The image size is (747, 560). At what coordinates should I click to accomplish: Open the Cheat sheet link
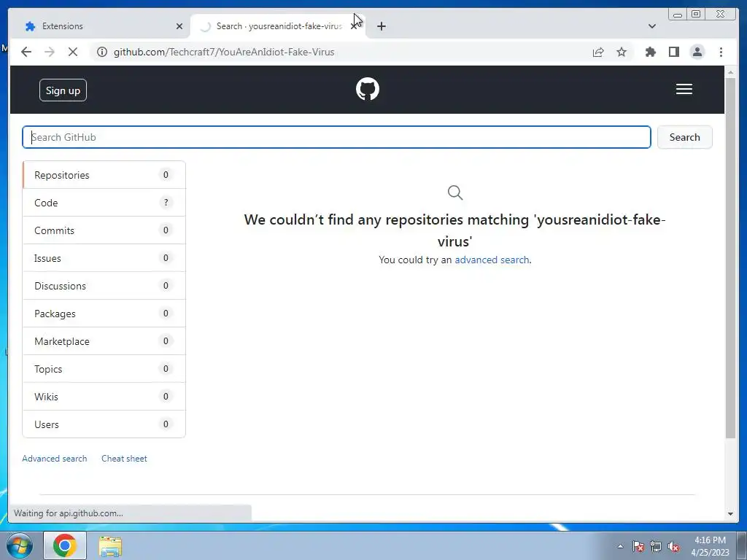pos(124,458)
